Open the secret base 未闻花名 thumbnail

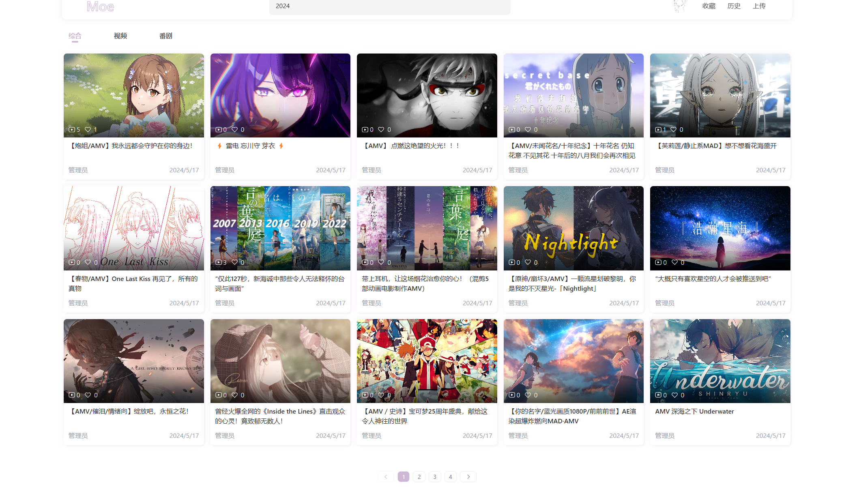pyautogui.click(x=573, y=95)
